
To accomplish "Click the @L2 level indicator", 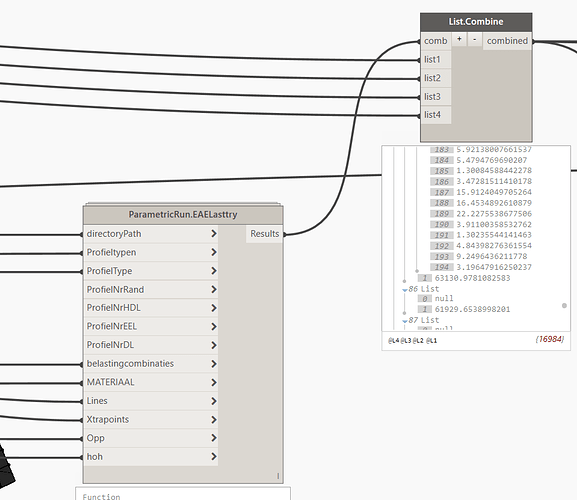I will click(x=418, y=341).
